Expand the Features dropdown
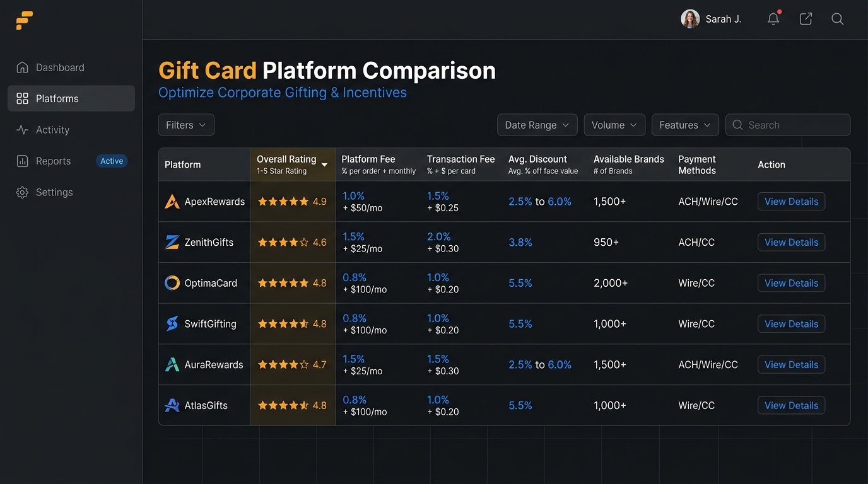This screenshot has height=484, width=868. click(x=685, y=125)
